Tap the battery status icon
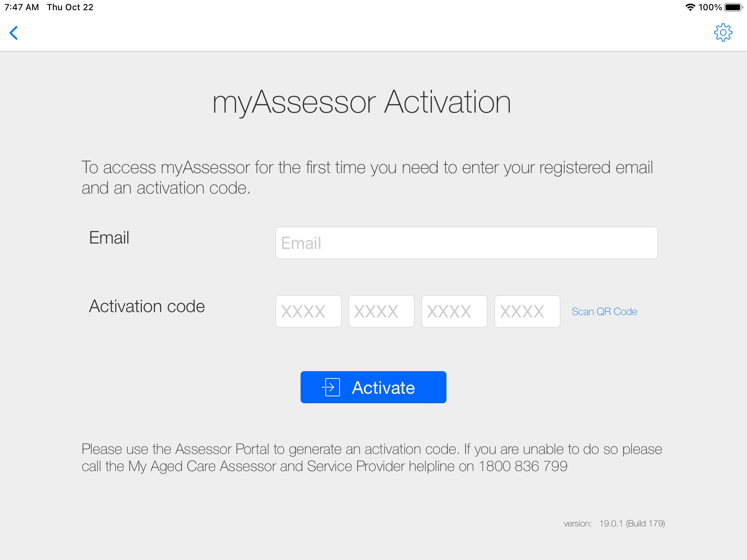The height and width of the screenshot is (560, 747). [x=734, y=7]
